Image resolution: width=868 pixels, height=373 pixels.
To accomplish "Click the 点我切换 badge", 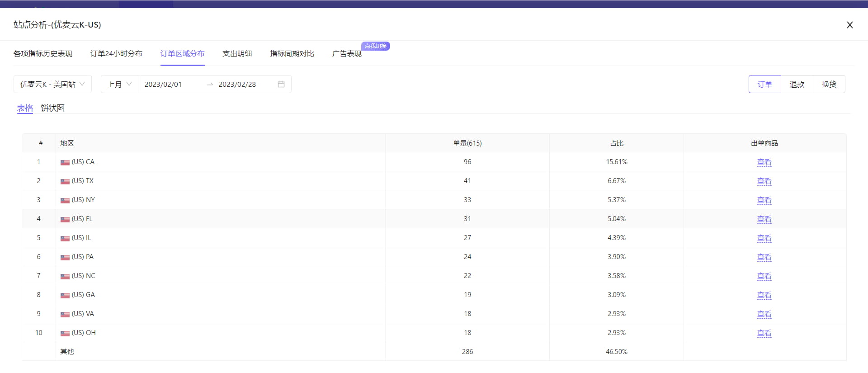I will [376, 46].
